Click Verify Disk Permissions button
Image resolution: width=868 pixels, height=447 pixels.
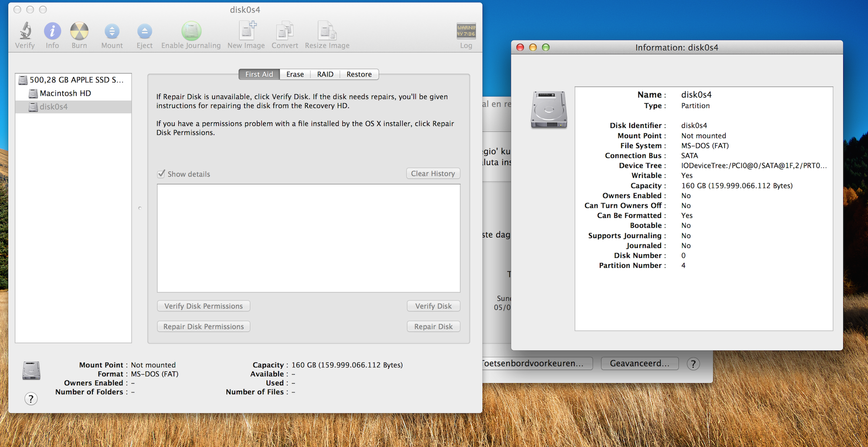click(204, 306)
